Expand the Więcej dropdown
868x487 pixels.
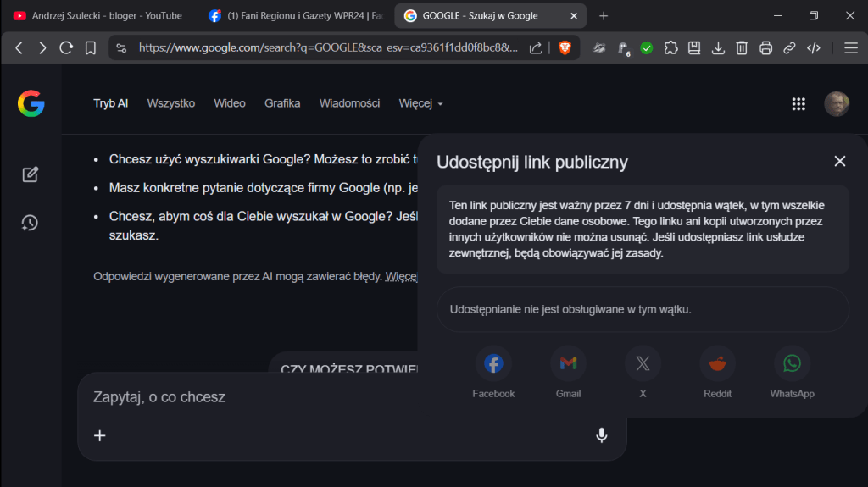pos(420,103)
